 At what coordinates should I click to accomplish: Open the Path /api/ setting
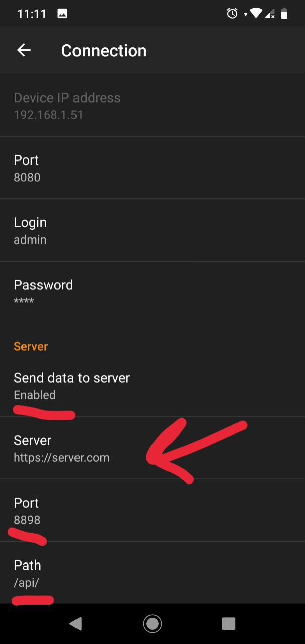pos(152,573)
